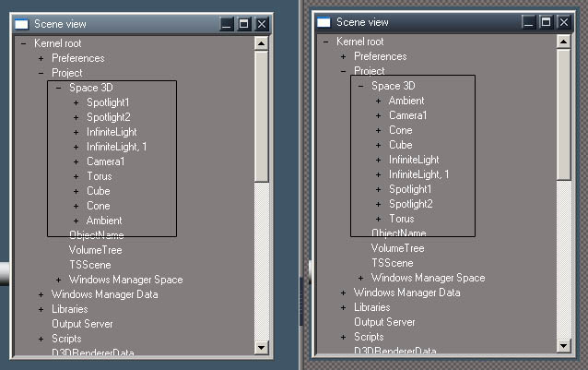Image resolution: width=588 pixels, height=370 pixels.
Task: Select TSScene in left Scene view
Action: pyautogui.click(x=90, y=265)
